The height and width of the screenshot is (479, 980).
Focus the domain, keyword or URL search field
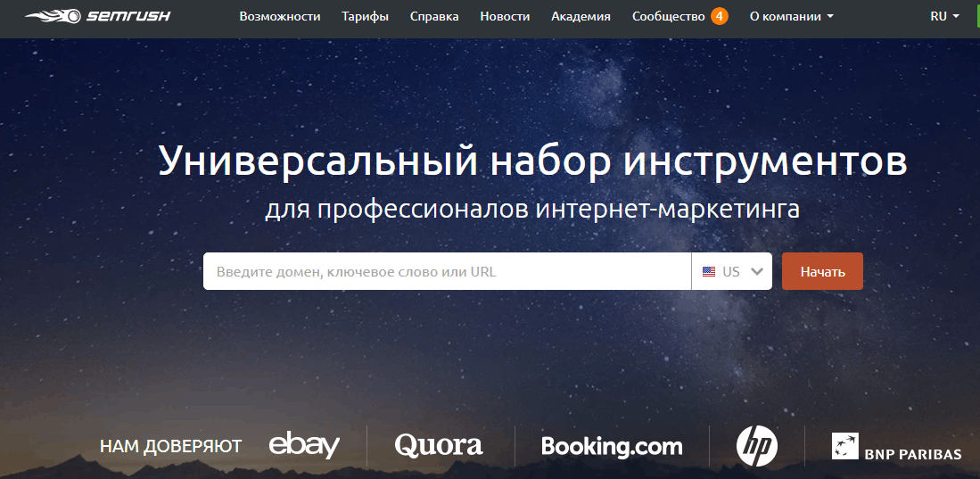click(446, 271)
